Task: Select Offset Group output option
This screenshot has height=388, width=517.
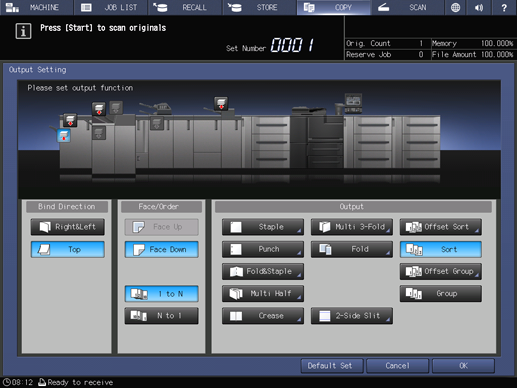Action: (x=441, y=271)
